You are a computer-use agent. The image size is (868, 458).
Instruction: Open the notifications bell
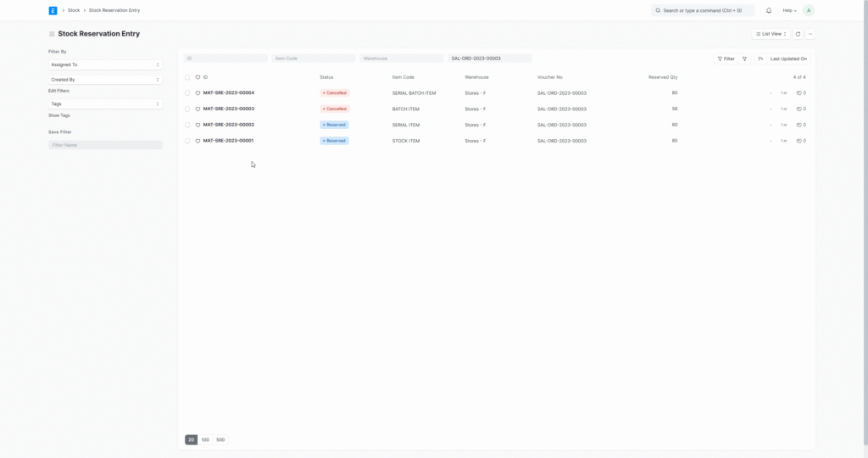pyautogui.click(x=769, y=10)
